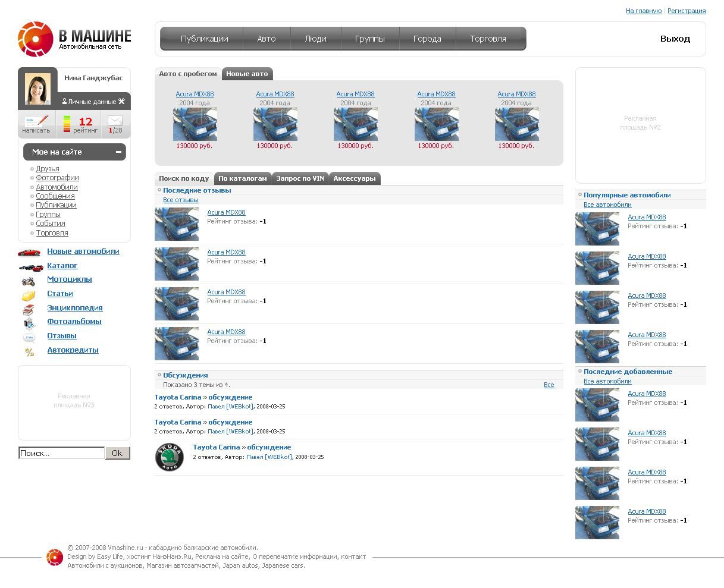Image resolution: width=724 pixels, height=588 pixels.
Task: Open the envelope messages icon
Action: 115,120
